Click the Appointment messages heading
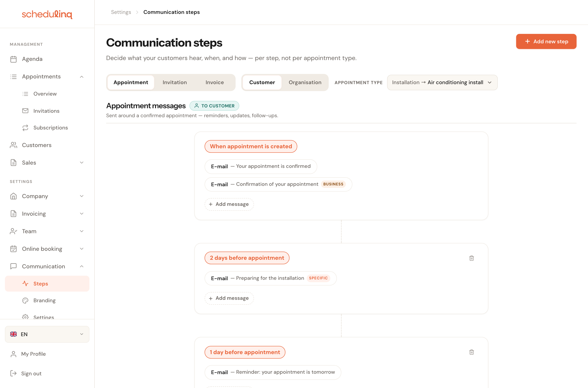Image resolution: width=588 pixels, height=388 pixels. click(146, 106)
